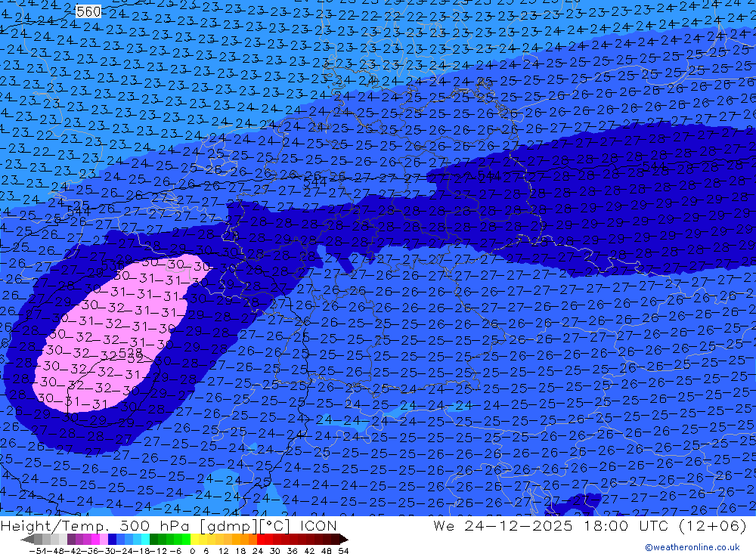Click the -54 value on legend scale
This screenshot has height=554, width=756.
(x=36, y=549)
